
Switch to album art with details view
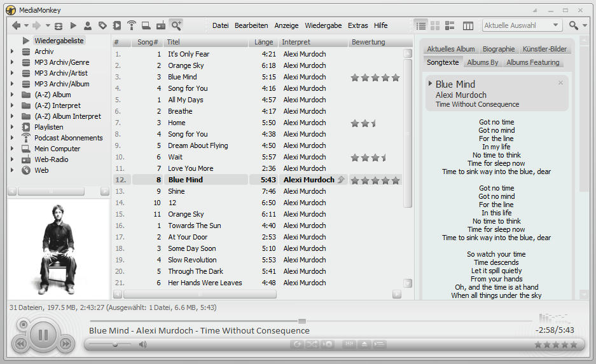point(450,26)
